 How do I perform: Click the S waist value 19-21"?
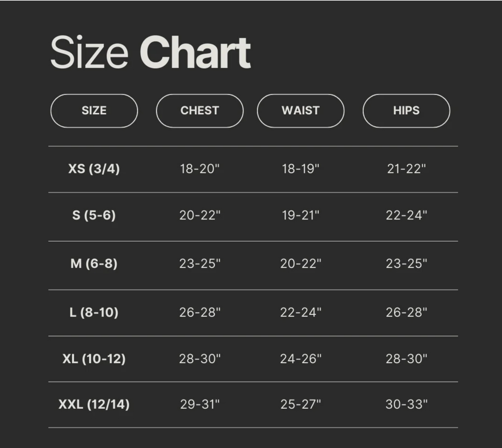coord(301,215)
